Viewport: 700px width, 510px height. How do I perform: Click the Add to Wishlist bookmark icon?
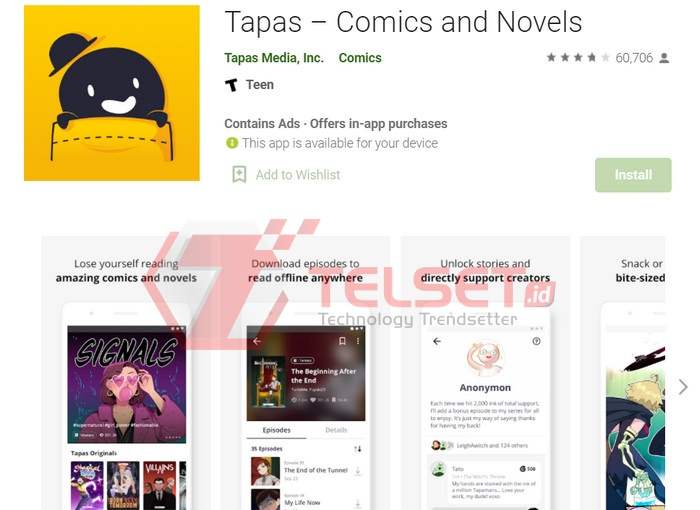pyautogui.click(x=239, y=175)
